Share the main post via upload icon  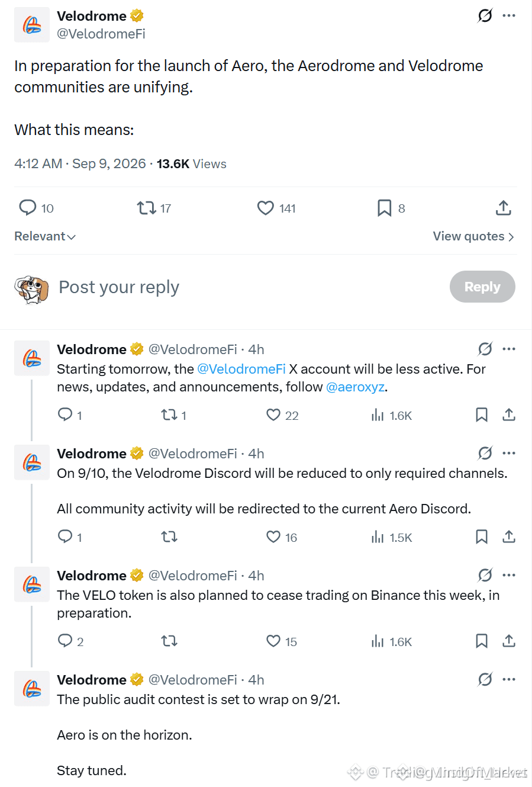point(503,208)
